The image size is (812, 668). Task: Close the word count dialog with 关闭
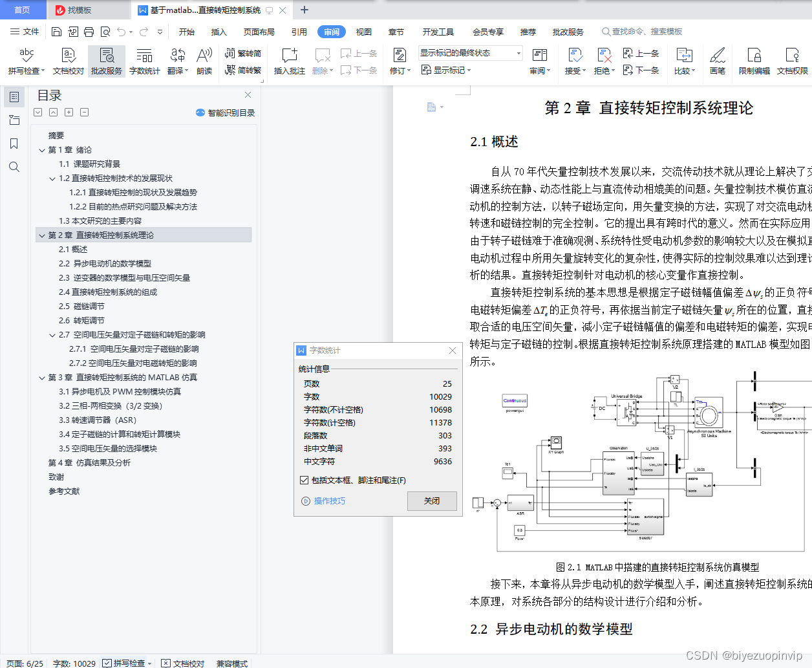click(x=432, y=501)
